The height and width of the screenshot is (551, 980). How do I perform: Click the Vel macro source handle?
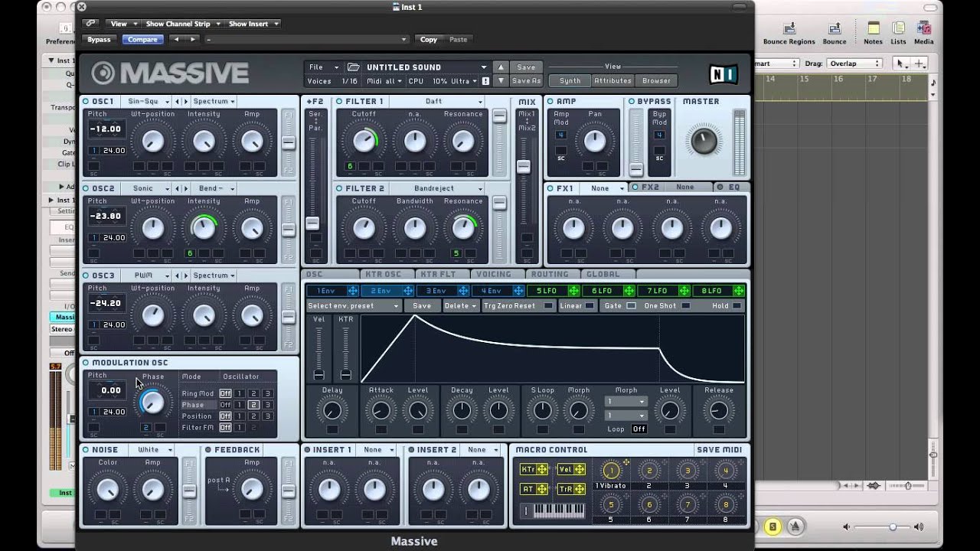coord(580,470)
